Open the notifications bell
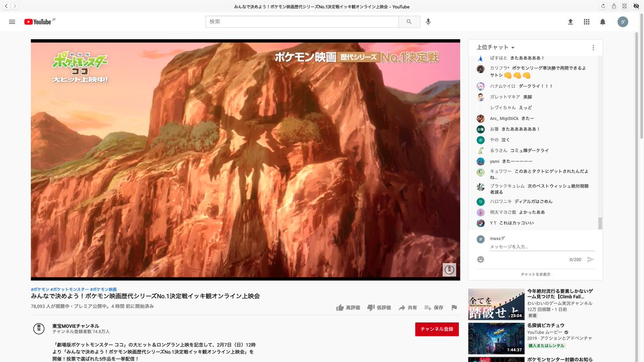 (603, 21)
